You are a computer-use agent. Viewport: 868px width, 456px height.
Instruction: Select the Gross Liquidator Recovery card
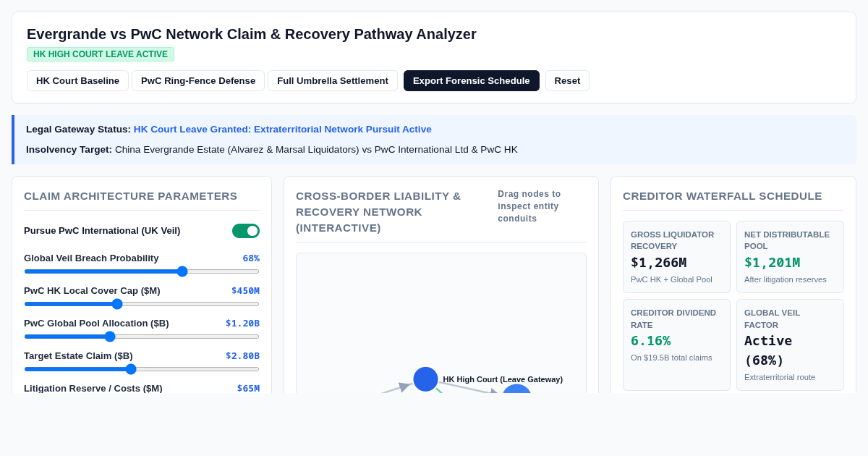pos(676,257)
